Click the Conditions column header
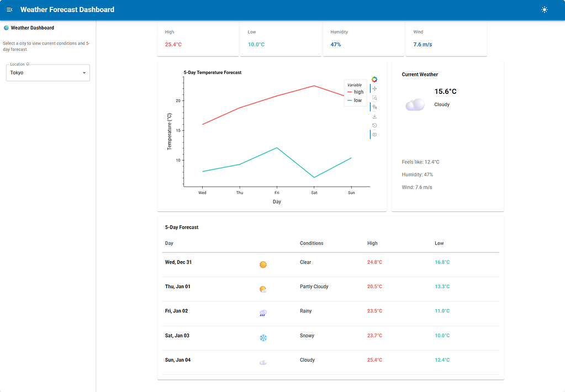The height and width of the screenshot is (392, 565). tap(311, 243)
